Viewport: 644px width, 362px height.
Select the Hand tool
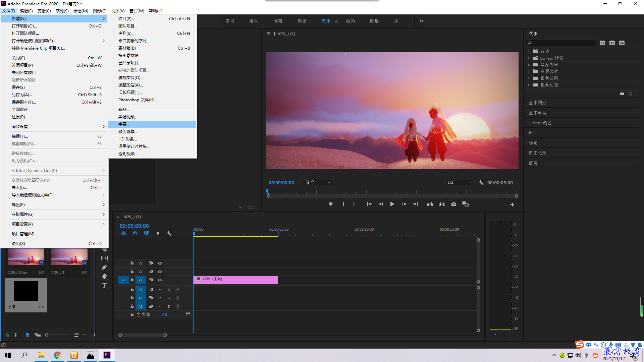pyautogui.click(x=104, y=276)
